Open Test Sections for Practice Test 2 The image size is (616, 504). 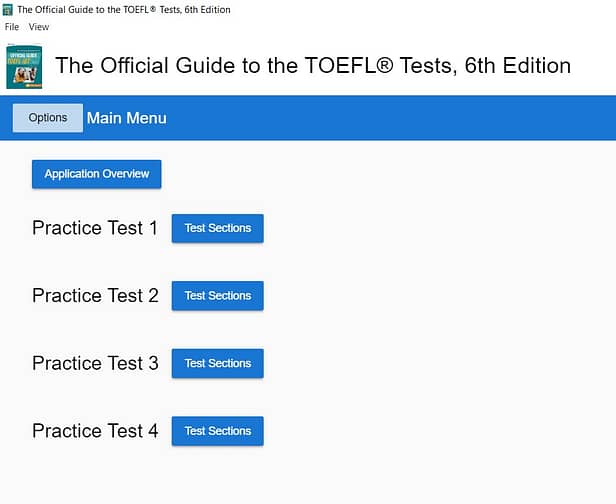pos(217,296)
